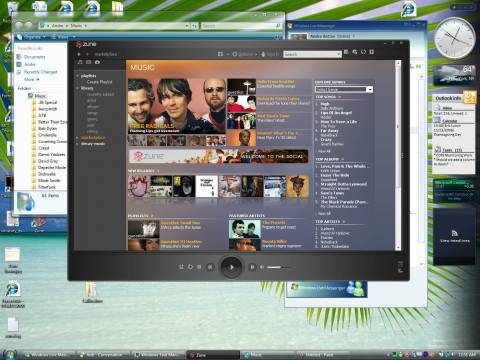Open top song Far Away
480x360 pixels.
point(329,131)
